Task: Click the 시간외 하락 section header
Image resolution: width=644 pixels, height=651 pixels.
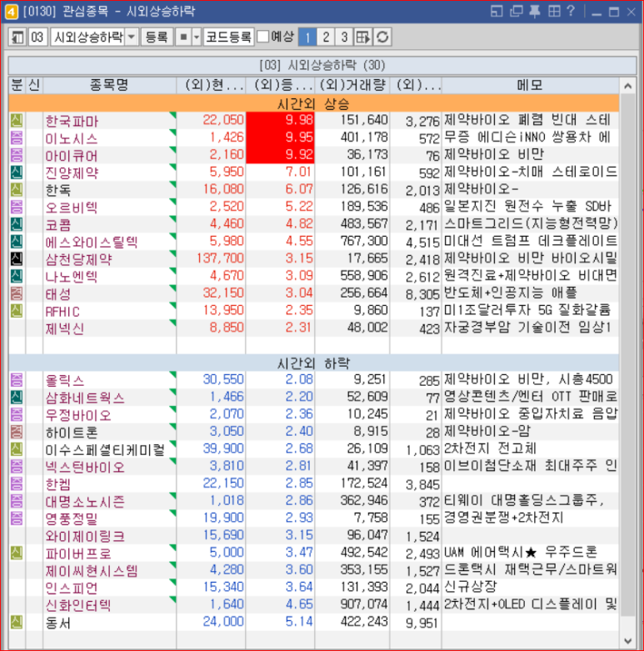Action: pyautogui.click(x=314, y=363)
